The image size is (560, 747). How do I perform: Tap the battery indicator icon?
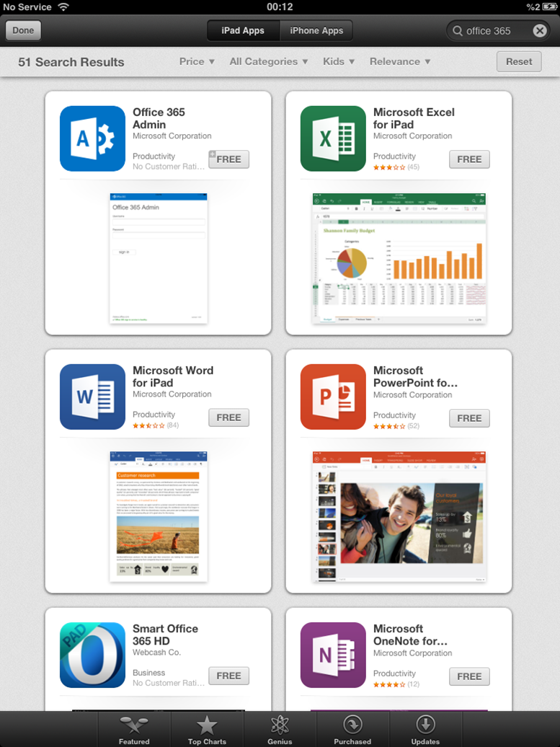point(549,6)
